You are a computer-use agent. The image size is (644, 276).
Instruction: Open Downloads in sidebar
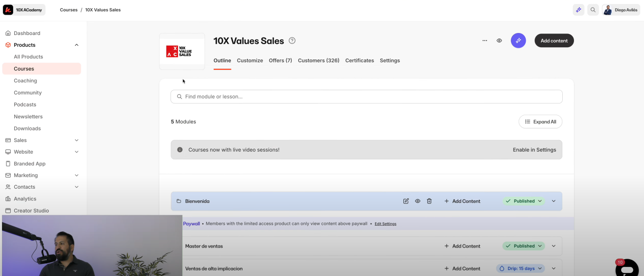click(27, 128)
